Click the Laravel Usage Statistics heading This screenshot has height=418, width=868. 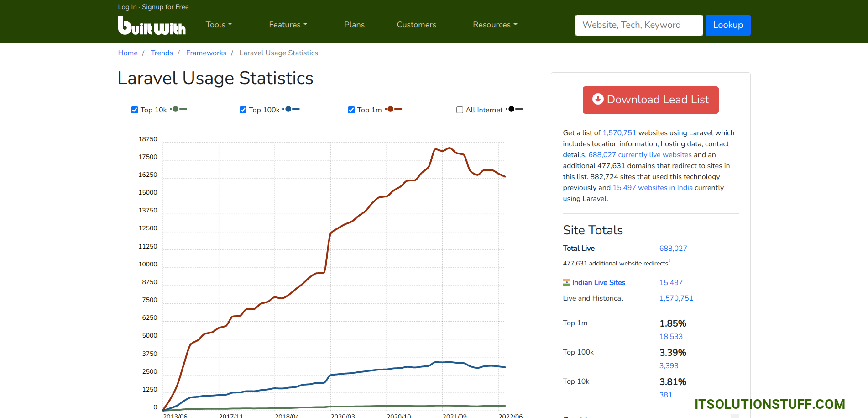point(215,78)
